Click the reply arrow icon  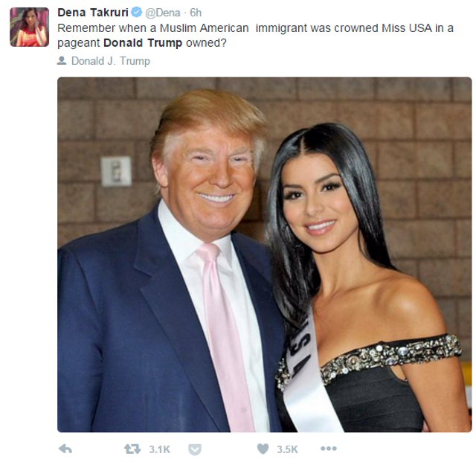click(x=65, y=449)
